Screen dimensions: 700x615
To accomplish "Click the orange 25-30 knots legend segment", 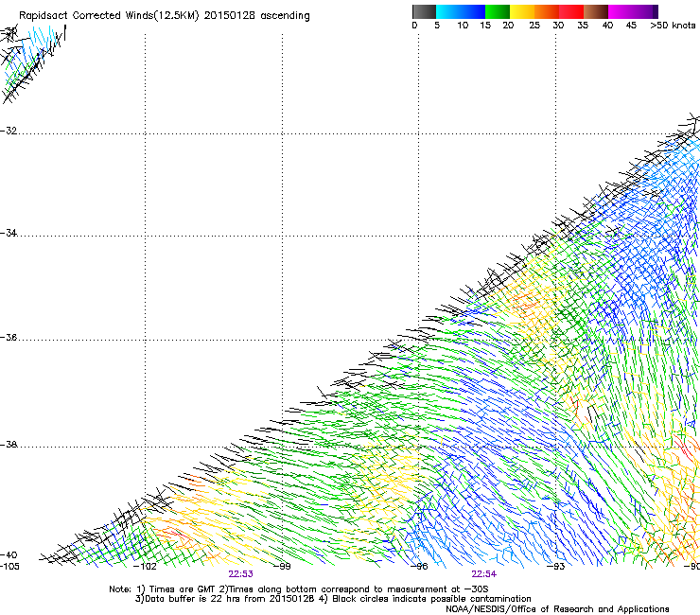I will 547,11.
